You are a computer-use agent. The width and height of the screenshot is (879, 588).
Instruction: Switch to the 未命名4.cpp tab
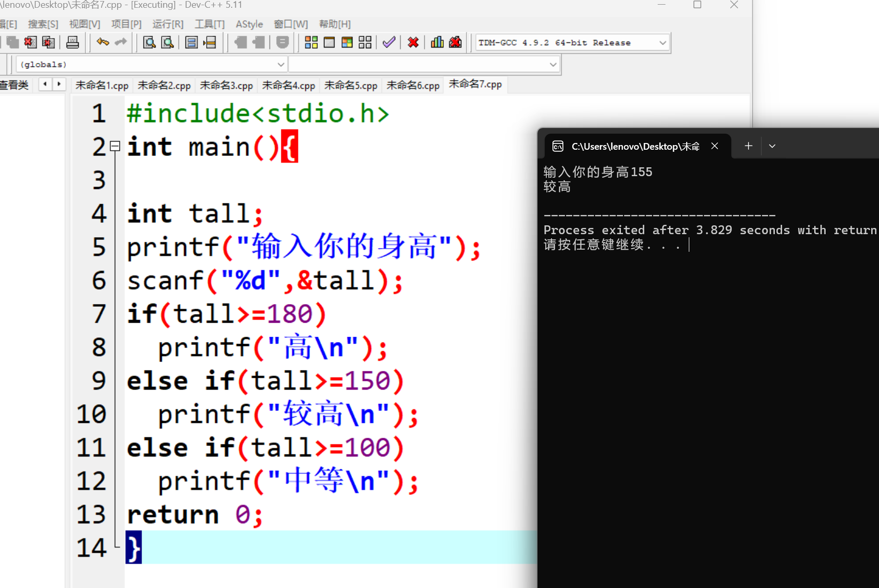pos(289,85)
